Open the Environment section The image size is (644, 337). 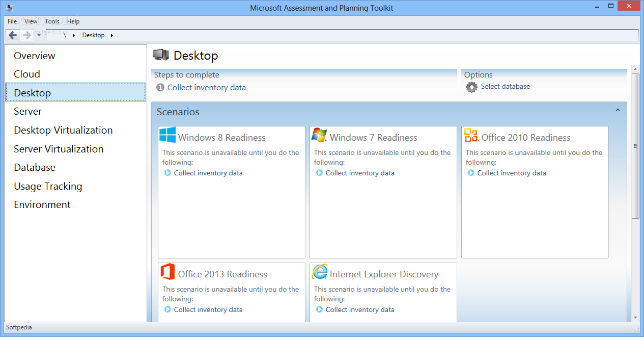pos(76,204)
